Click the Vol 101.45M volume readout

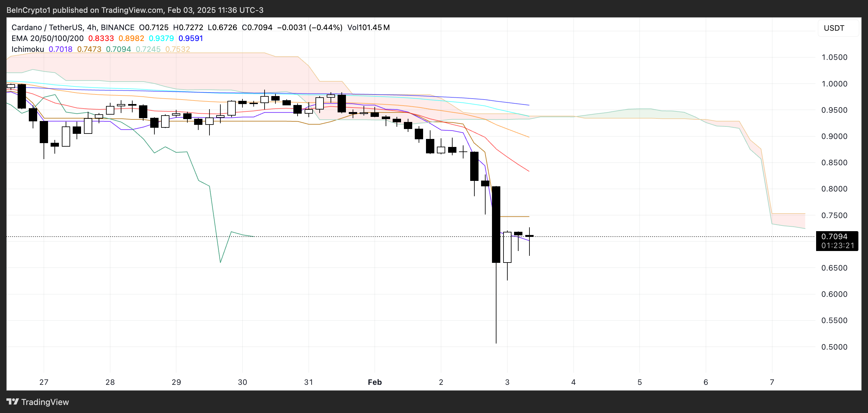pyautogui.click(x=368, y=27)
